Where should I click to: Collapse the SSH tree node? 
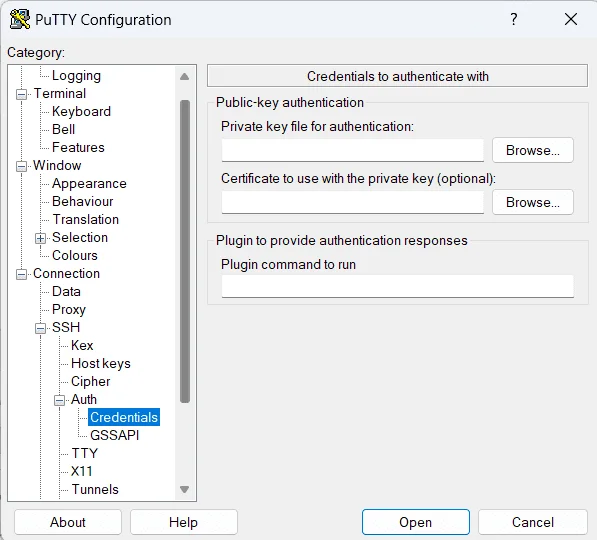40,328
